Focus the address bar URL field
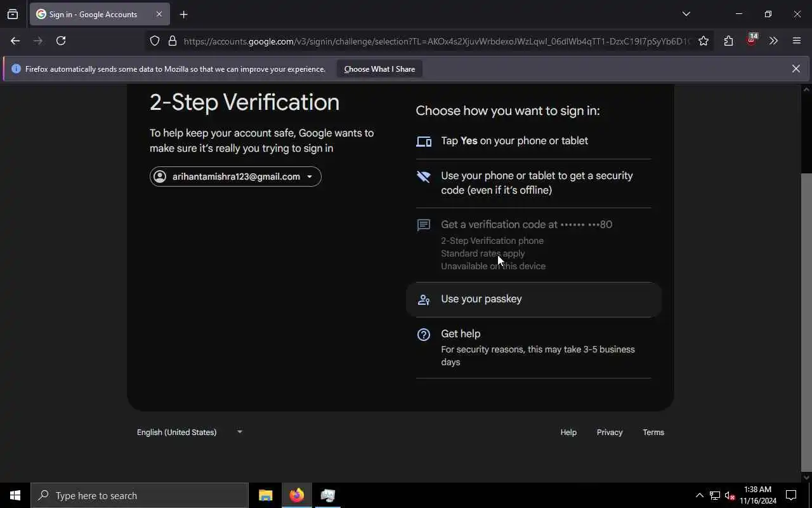Screen dimensions: 812x508 coord(436,41)
